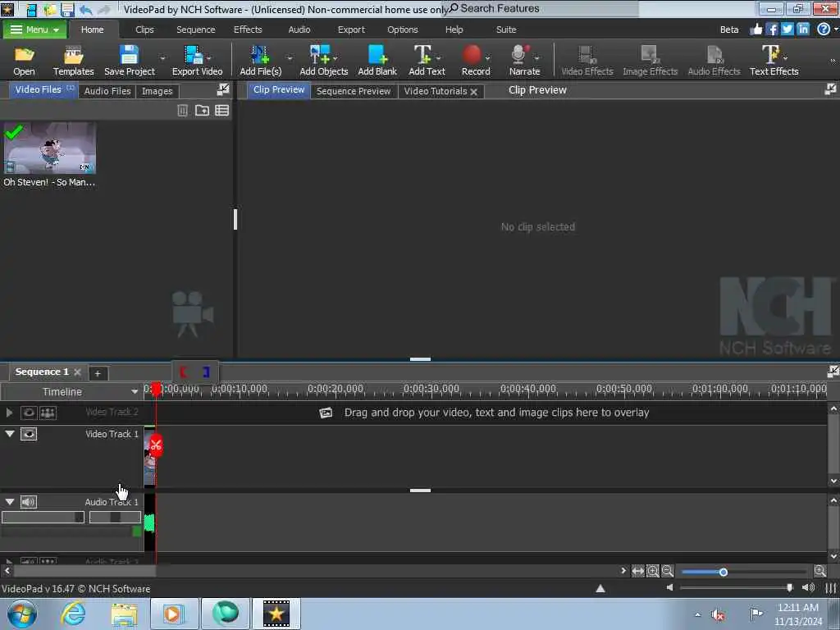The width and height of the screenshot is (840, 630).
Task: Select the Oh Steven video thumbnail
Action: [49, 148]
